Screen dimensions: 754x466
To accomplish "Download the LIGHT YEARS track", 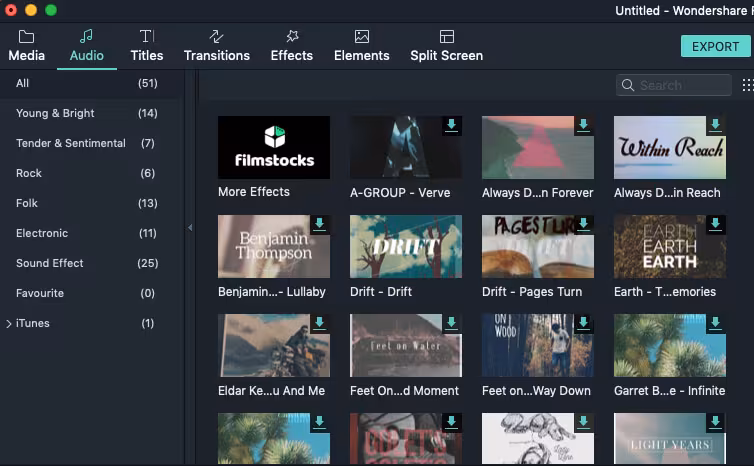I will [x=716, y=423].
